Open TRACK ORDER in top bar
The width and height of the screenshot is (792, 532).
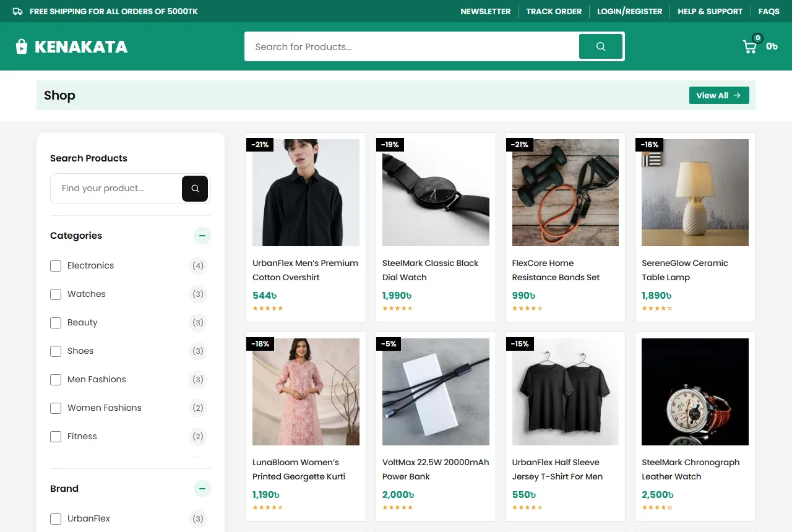(554, 11)
